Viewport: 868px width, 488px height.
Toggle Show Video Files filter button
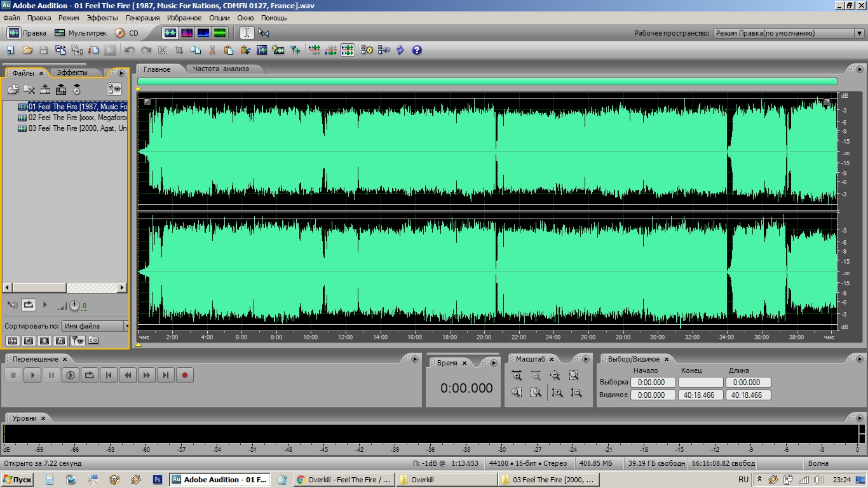click(x=44, y=341)
